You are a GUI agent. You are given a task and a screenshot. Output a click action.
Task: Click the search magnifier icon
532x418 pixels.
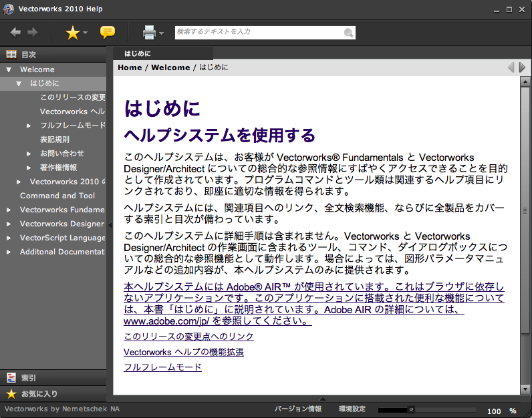coord(349,33)
